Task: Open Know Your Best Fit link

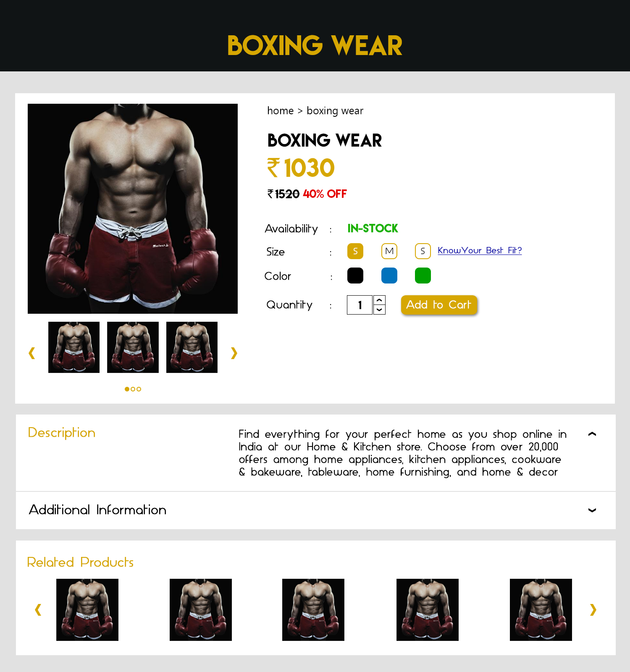Action: 480,250
